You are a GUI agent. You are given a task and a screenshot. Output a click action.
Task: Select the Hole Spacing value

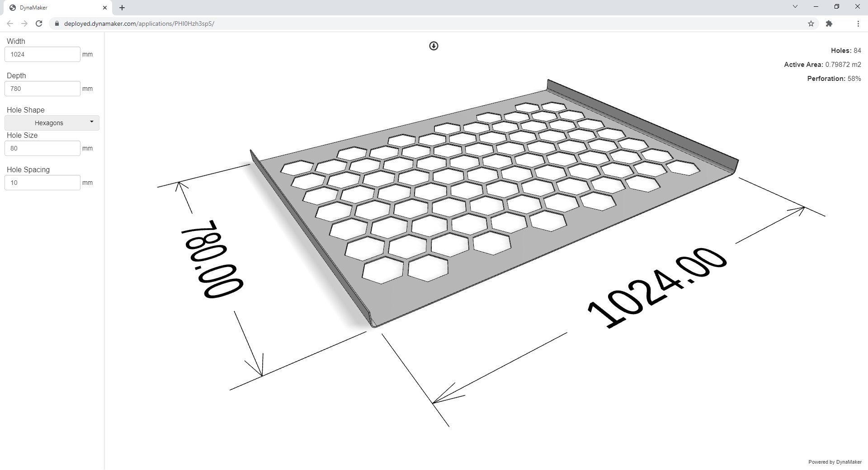pos(42,182)
